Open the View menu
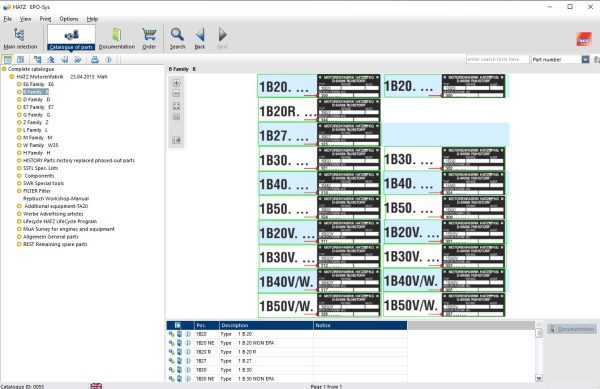This screenshot has width=600, height=389. tap(26, 19)
